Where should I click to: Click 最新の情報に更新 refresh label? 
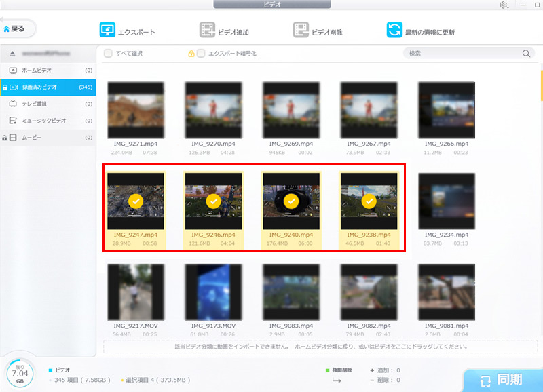(x=430, y=32)
